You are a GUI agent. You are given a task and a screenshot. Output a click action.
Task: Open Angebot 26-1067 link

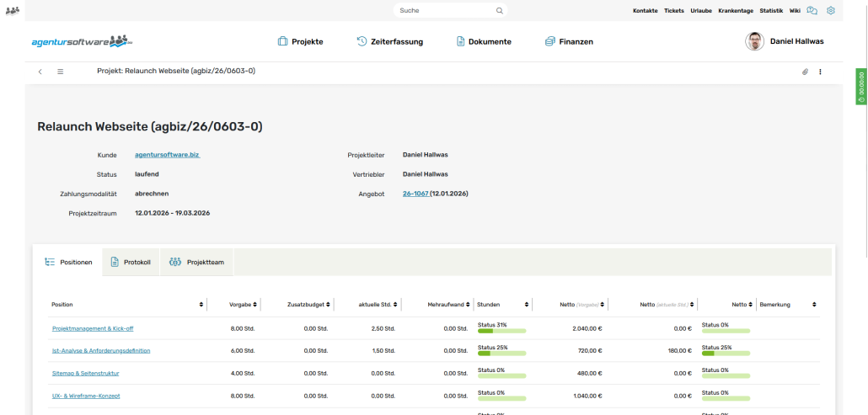point(415,194)
